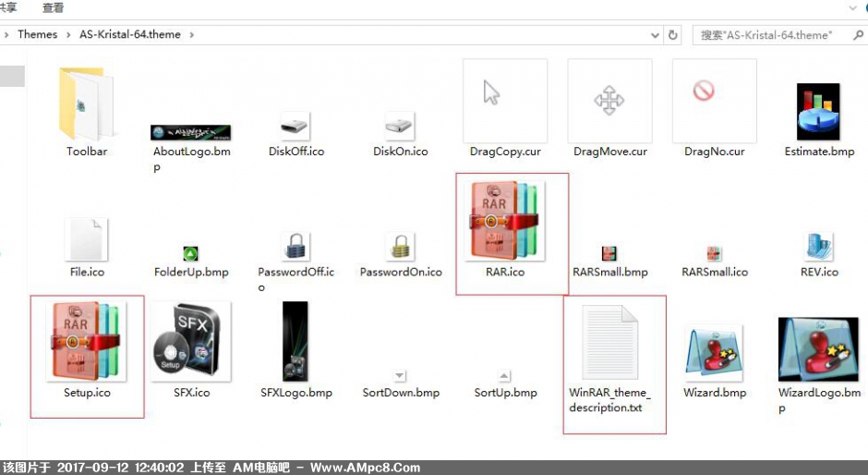Open the 查看 ribbon tab
This screenshot has width=868, height=475.
tap(54, 7)
